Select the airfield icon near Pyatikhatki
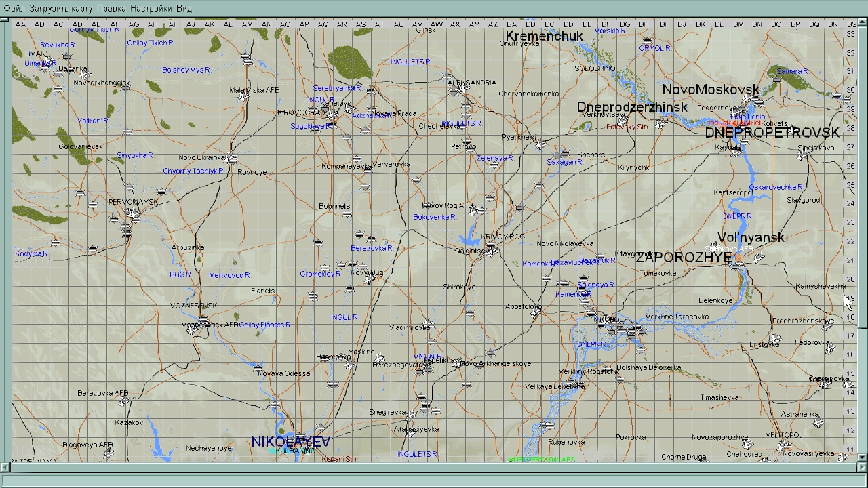 click(x=540, y=144)
